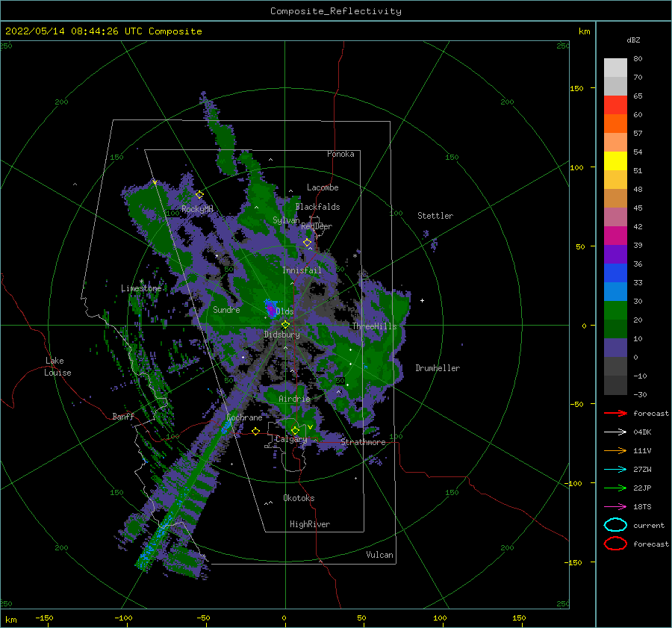
Task: Click the HighRiver town label
Action: (310, 524)
